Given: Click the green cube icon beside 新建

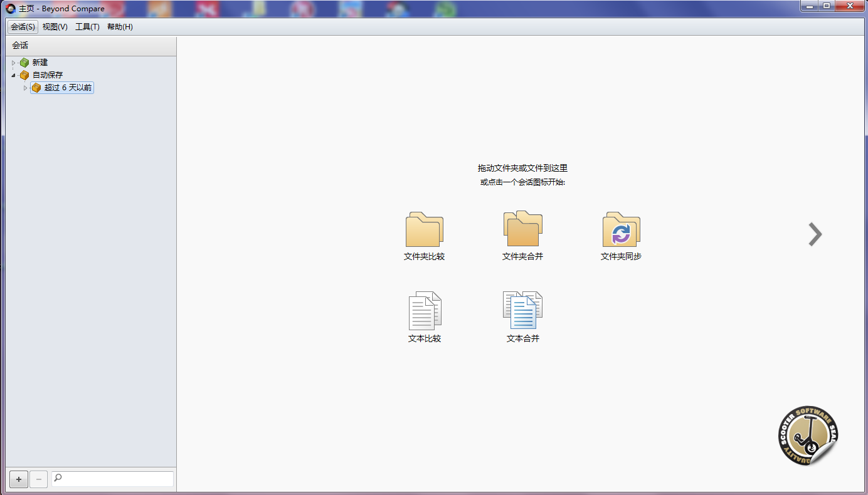Looking at the screenshot, I should [24, 63].
